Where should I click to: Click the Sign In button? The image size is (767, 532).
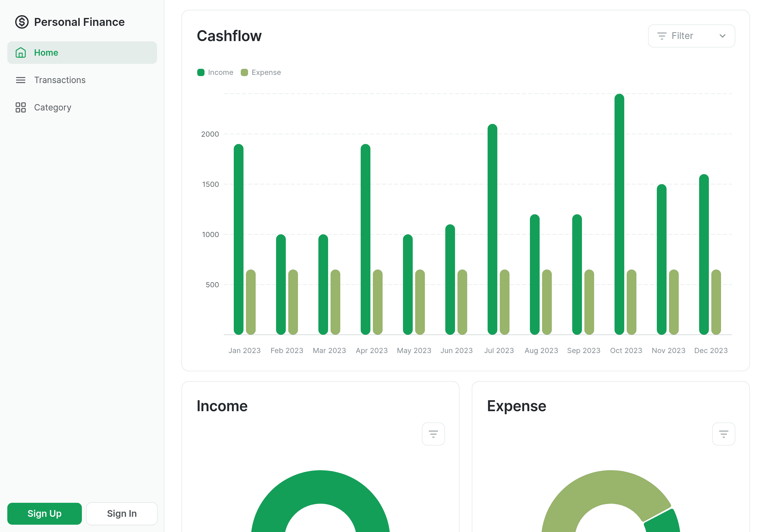(x=122, y=513)
